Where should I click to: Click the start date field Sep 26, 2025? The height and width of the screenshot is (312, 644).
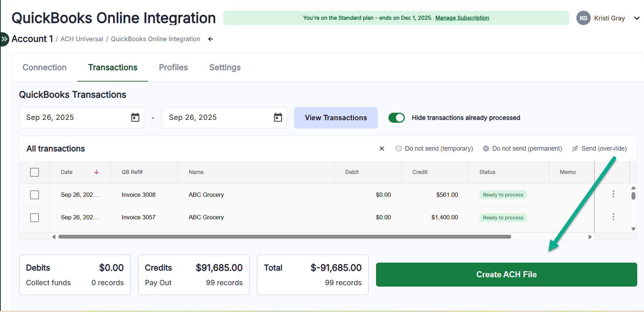(x=82, y=118)
